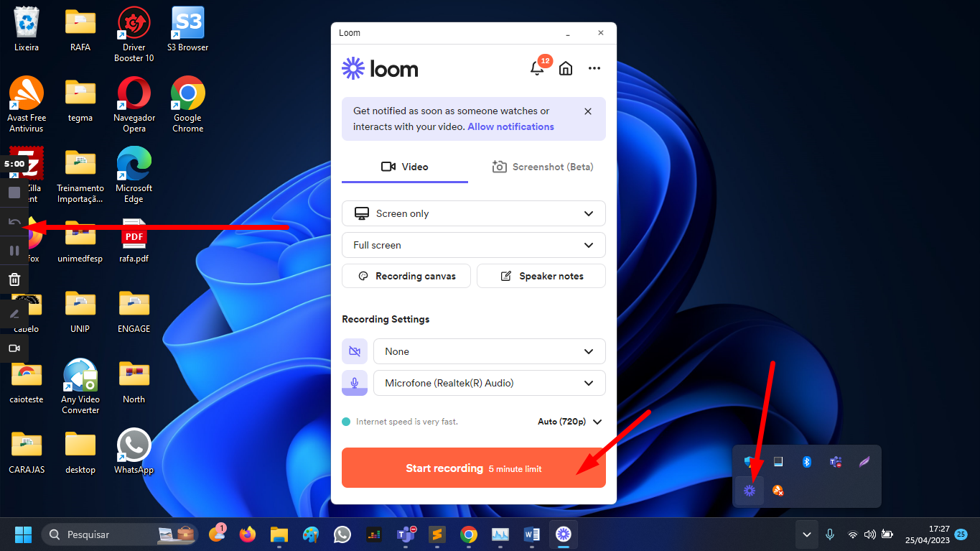Select the drawing pen tool in Loom controls
Viewport: 980px width, 551px height.
click(x=14, y=314)
